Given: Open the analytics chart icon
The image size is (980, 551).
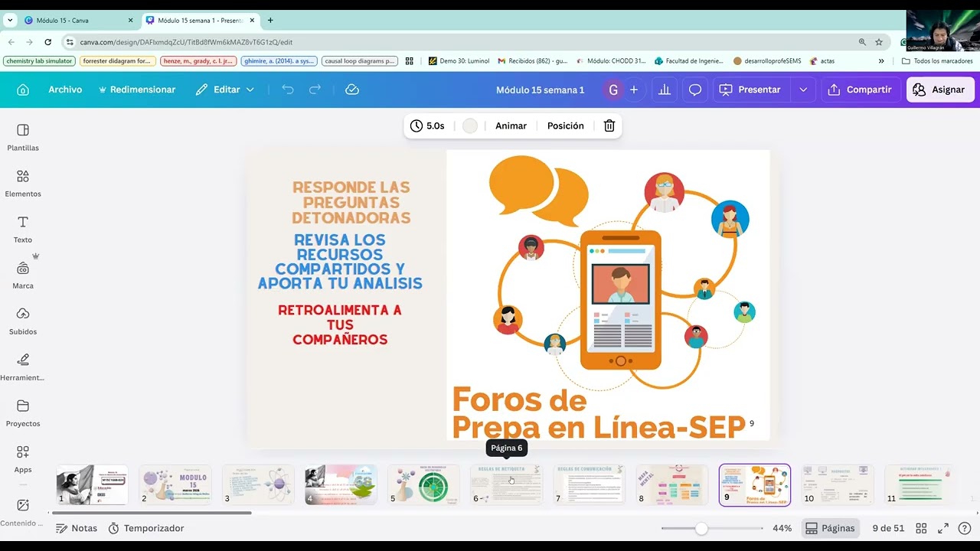Looking at the screenshot, I should [665, 90].
